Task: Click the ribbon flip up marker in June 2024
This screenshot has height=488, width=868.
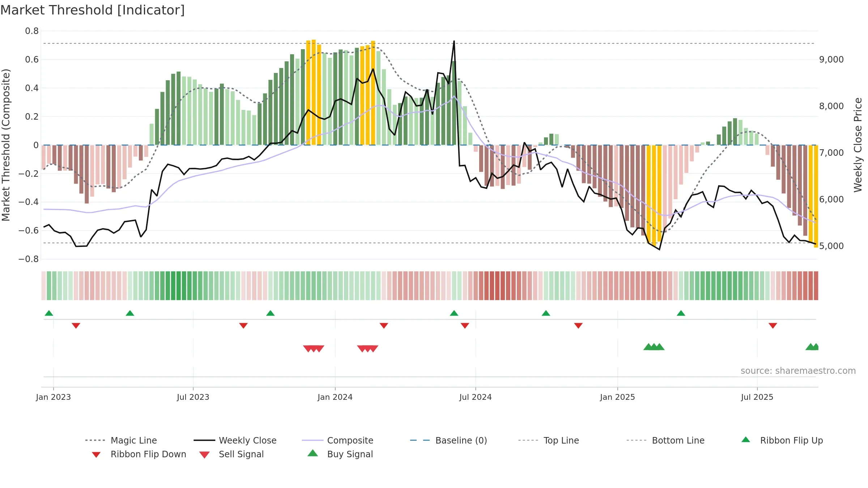Action: [454, 313]
